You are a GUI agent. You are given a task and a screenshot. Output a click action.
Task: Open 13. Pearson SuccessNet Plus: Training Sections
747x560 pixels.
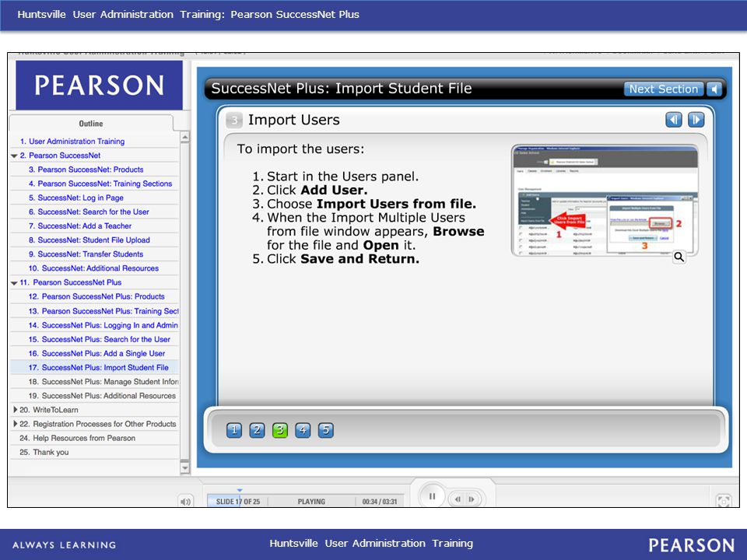(x=103, y=311)
